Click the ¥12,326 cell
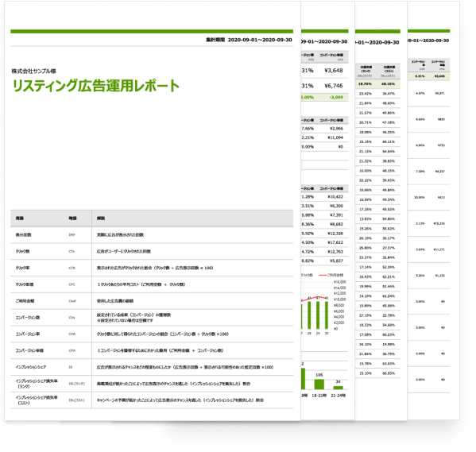This screenshot has width=476, height=452. [x=335, y=234]
